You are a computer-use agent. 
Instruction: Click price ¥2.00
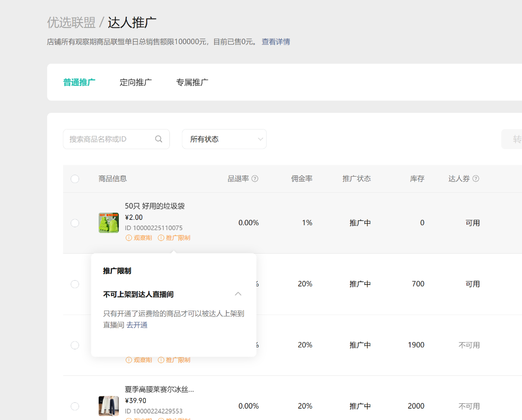click(134, 217)
